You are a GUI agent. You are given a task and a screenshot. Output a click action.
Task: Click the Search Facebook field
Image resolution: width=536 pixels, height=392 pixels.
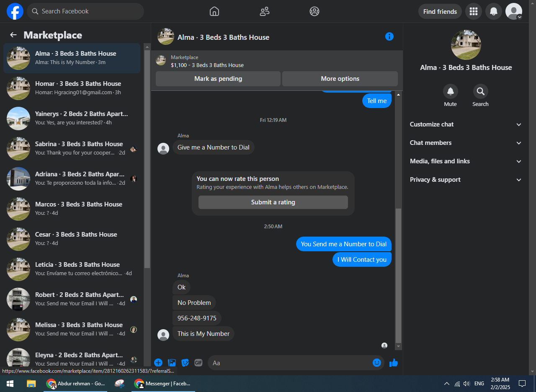[85, 11]
